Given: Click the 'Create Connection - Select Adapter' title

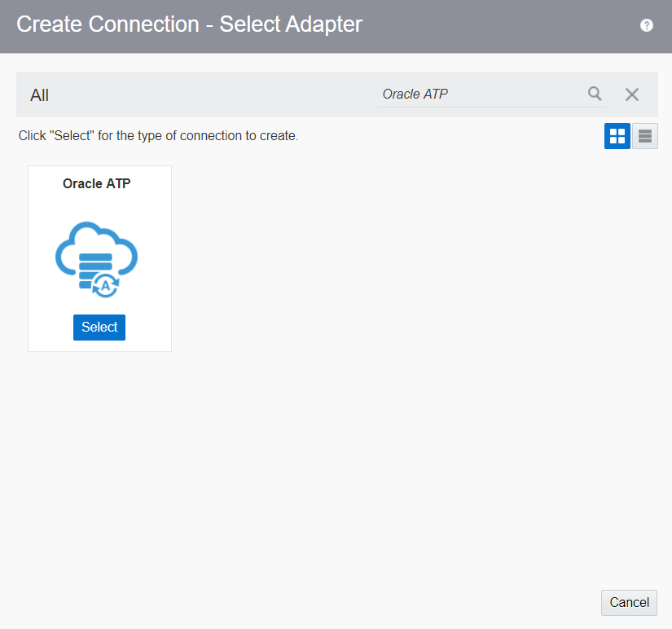Looking at the screenshot, I should (189, 24).
